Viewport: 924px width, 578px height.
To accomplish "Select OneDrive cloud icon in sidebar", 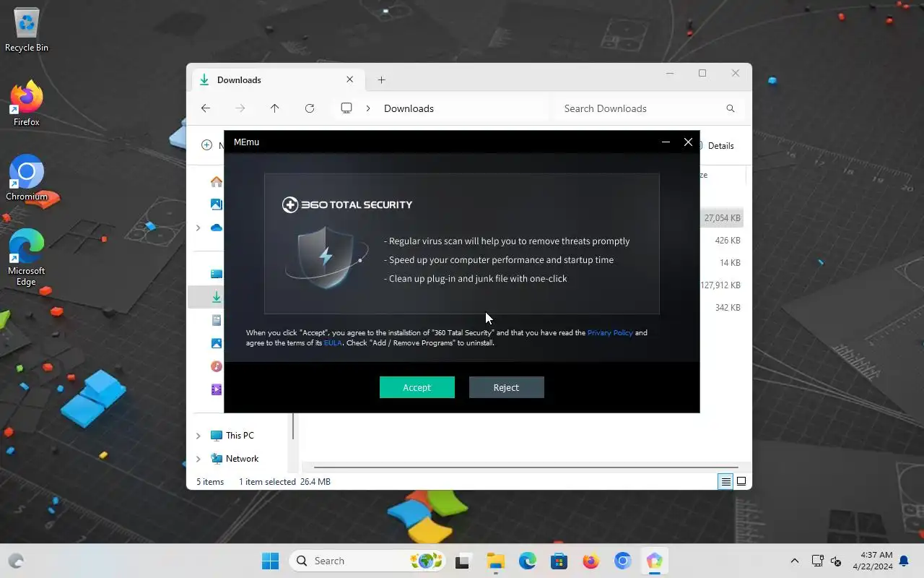I will 217,228.
